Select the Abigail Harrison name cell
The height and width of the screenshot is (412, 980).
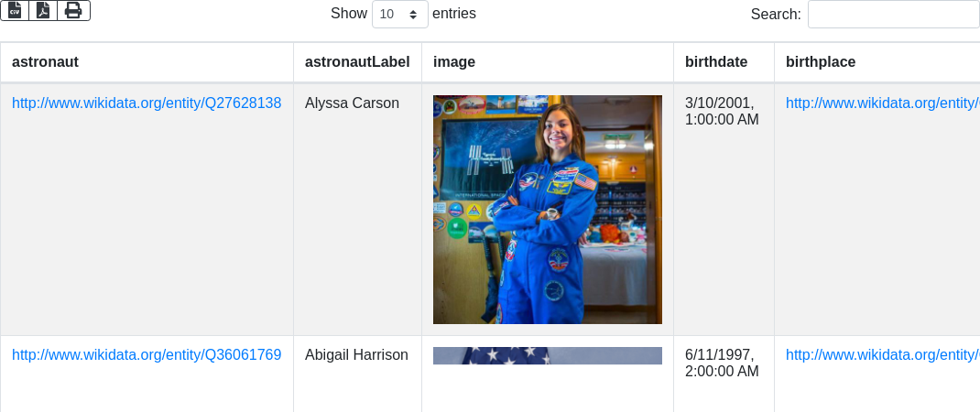[356, 354]
